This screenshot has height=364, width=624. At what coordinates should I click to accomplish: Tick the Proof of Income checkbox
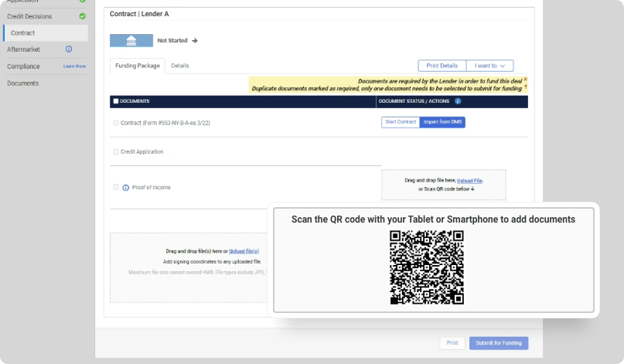116,187
